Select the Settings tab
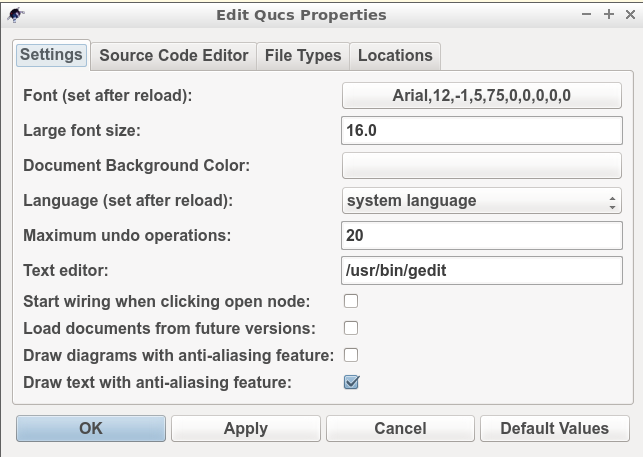643x457 pixels. (x=51, y=55)
